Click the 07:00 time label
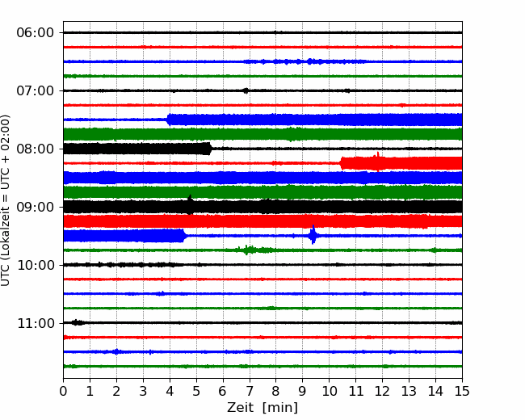 [36, 90]
